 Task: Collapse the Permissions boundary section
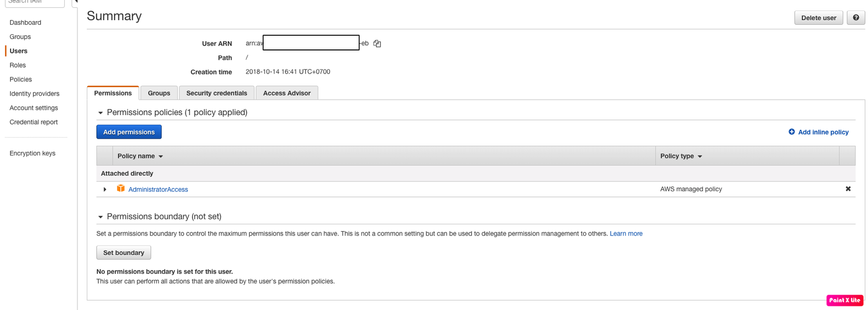(100, 217)
